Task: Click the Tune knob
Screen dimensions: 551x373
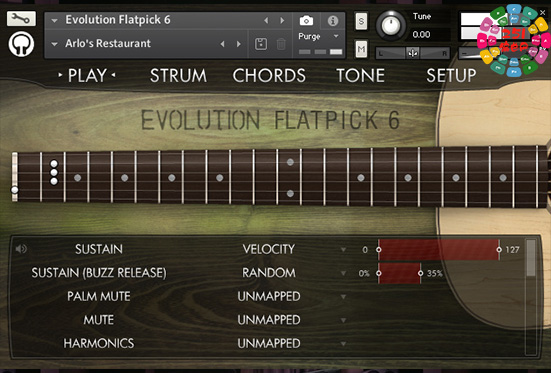Action: point(391,25)
